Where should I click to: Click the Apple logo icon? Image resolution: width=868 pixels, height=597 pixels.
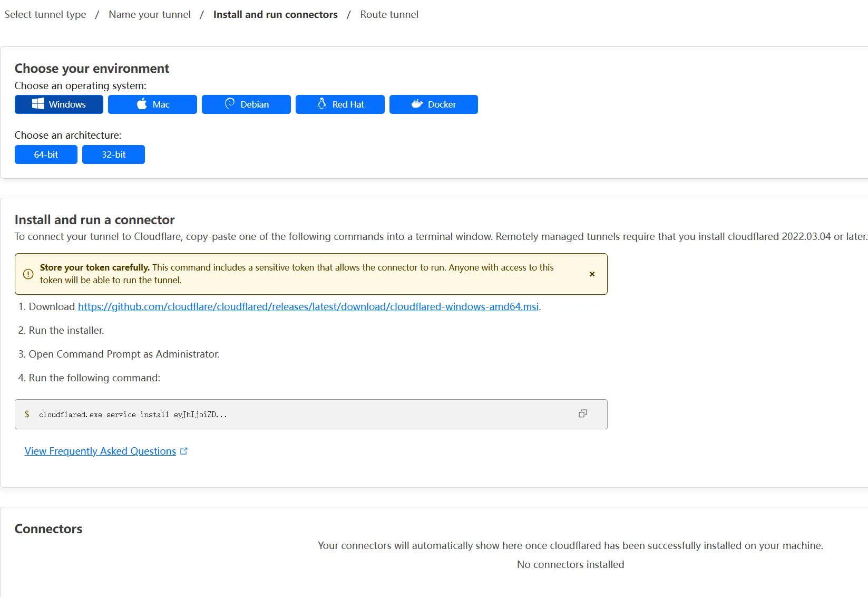142,104
